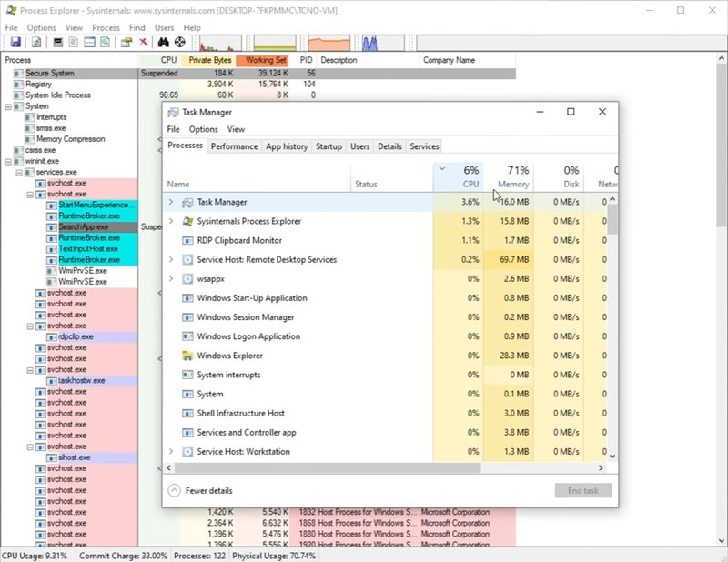Image resolution: width=728 pixels, height=562 pixels.
Task: Click the Private Bytes column header
Action: pos(208,60)
